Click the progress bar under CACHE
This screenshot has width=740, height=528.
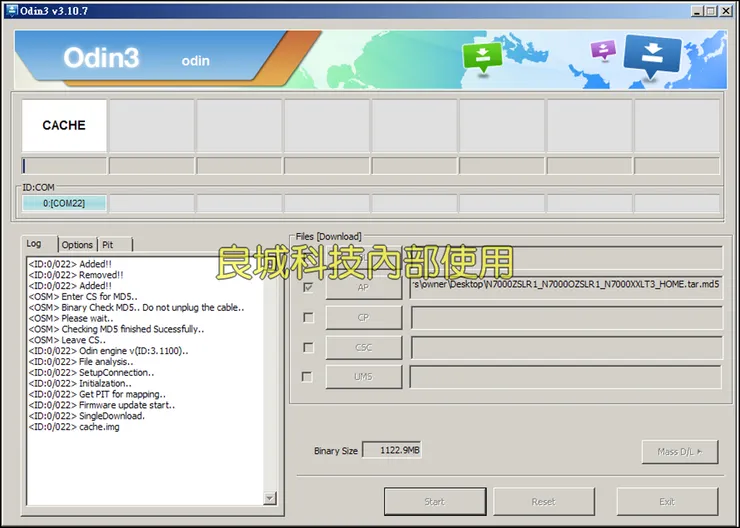(64, 166)
